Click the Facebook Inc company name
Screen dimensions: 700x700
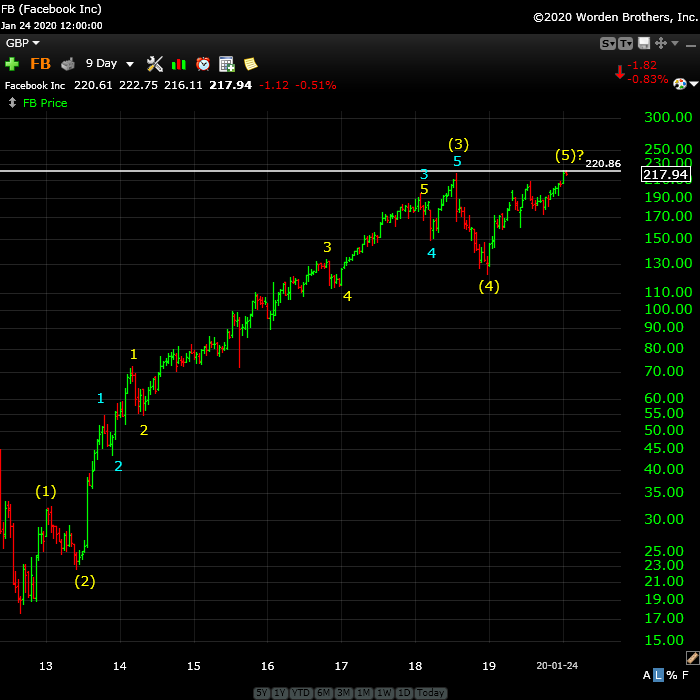(35, 85)
